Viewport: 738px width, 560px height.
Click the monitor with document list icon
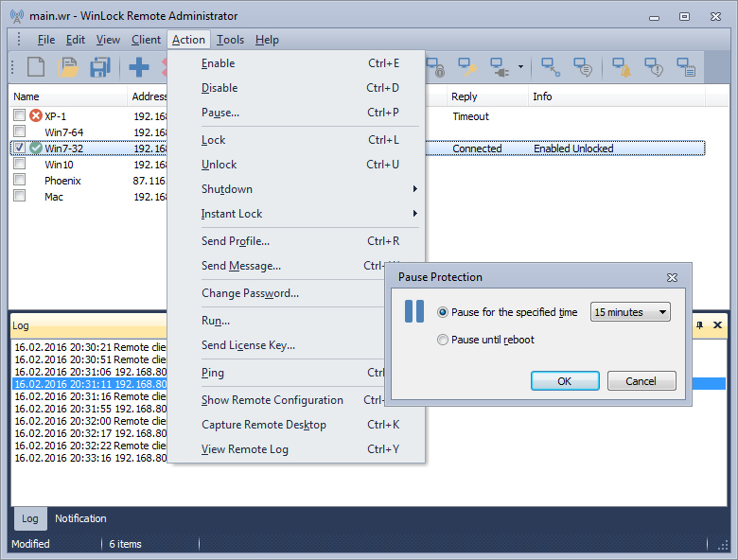pos(686,67)
